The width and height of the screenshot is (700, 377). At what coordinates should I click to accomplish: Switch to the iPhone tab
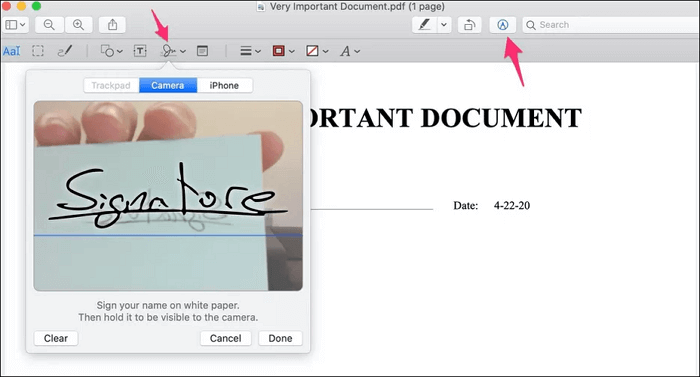(x=225, y=85)
